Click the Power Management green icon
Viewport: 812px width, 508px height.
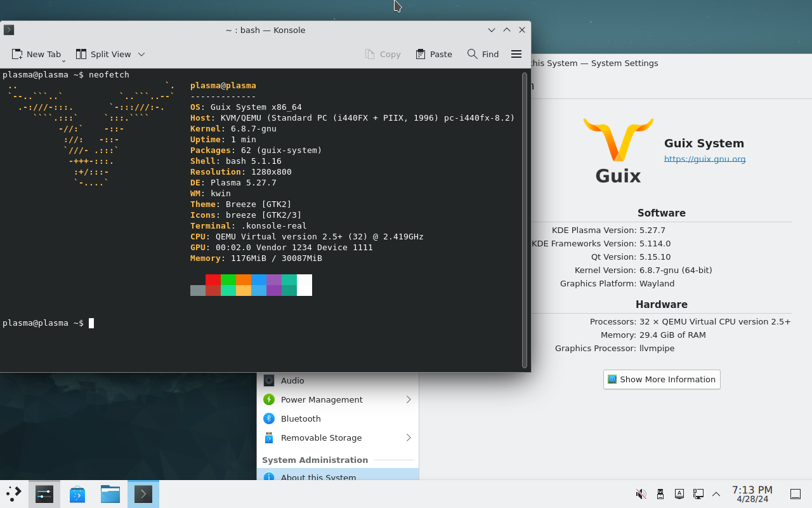[269, 399]
